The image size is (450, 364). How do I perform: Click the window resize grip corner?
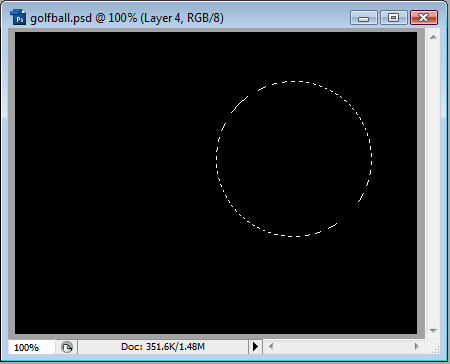(x=435, y=349)
